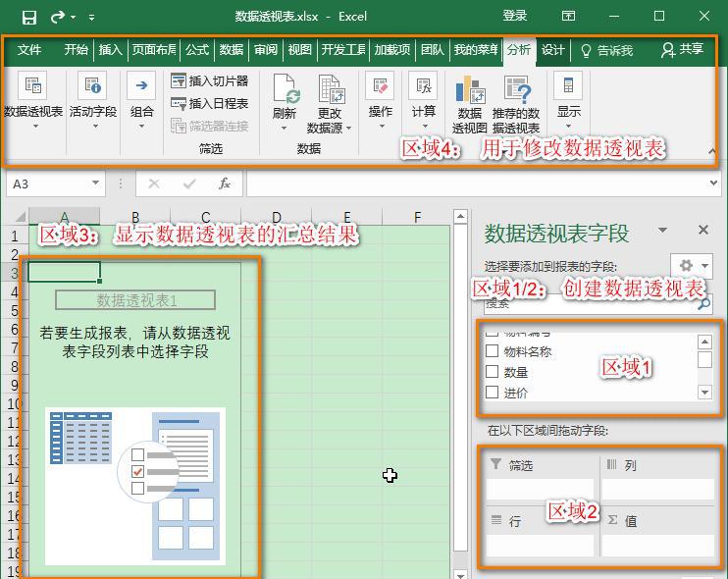Click the 列 columns area box

[658, 490]
